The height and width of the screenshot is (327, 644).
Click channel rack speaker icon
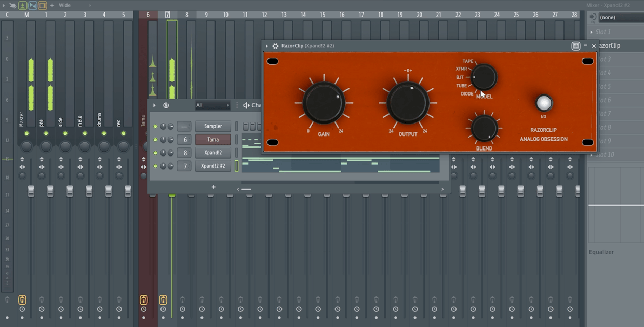tap(247, 105)
